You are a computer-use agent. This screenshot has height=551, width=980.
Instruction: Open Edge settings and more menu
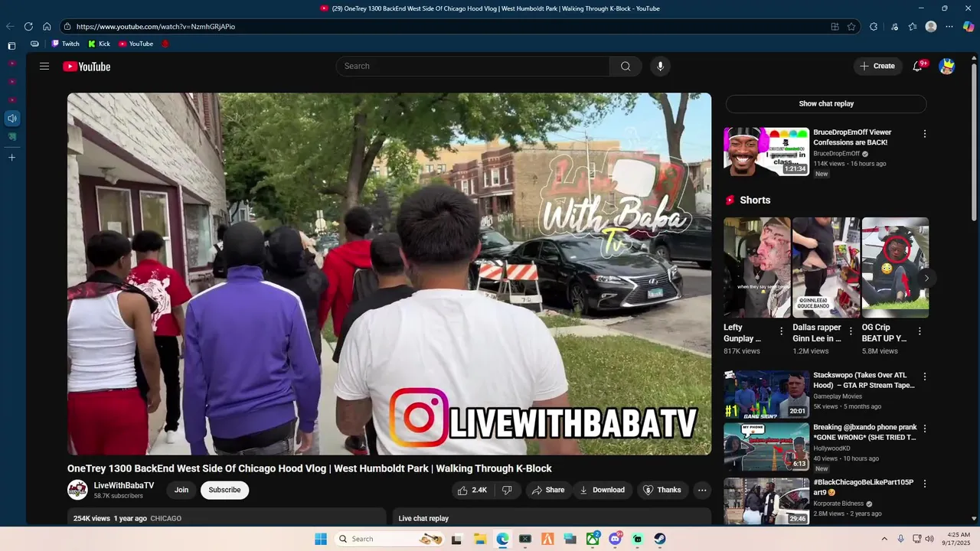tap(949, 27)
